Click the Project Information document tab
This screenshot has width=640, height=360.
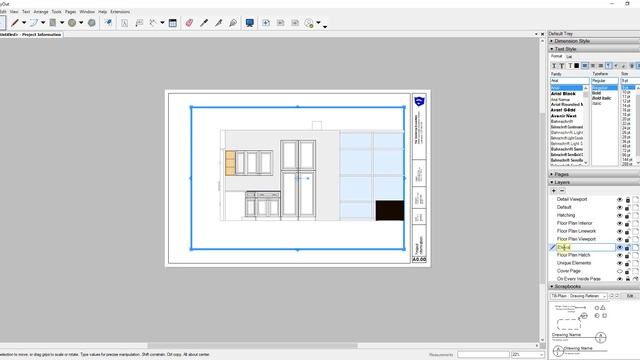coord(31,35)
